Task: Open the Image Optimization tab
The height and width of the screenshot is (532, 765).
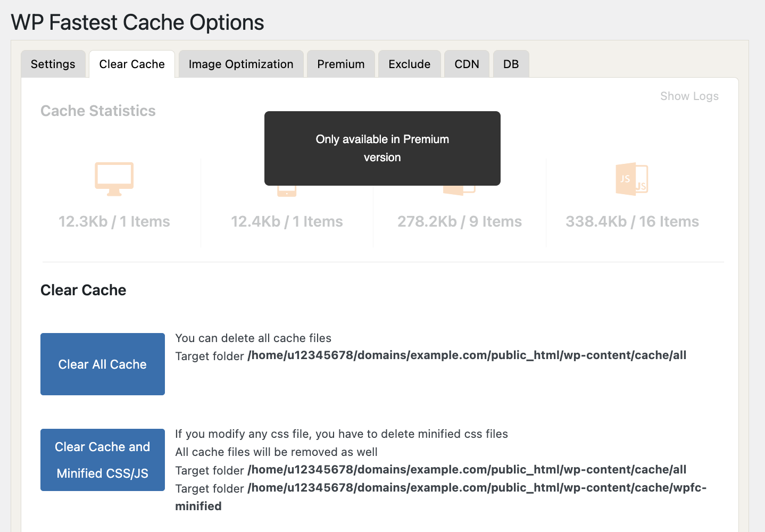Action: [x=240, y=64]
